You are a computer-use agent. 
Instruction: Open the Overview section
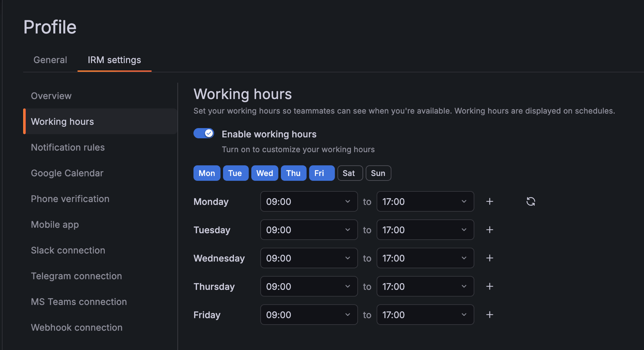(51, 96)
